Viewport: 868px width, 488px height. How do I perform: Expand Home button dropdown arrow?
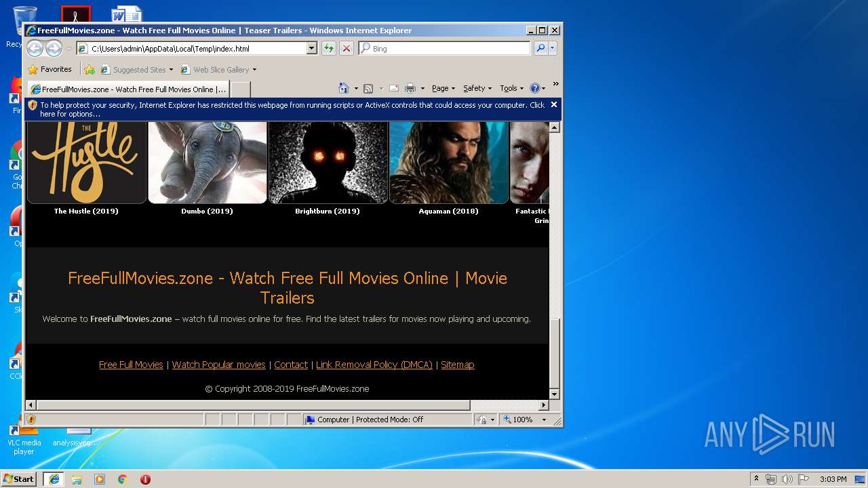(356, 89)
